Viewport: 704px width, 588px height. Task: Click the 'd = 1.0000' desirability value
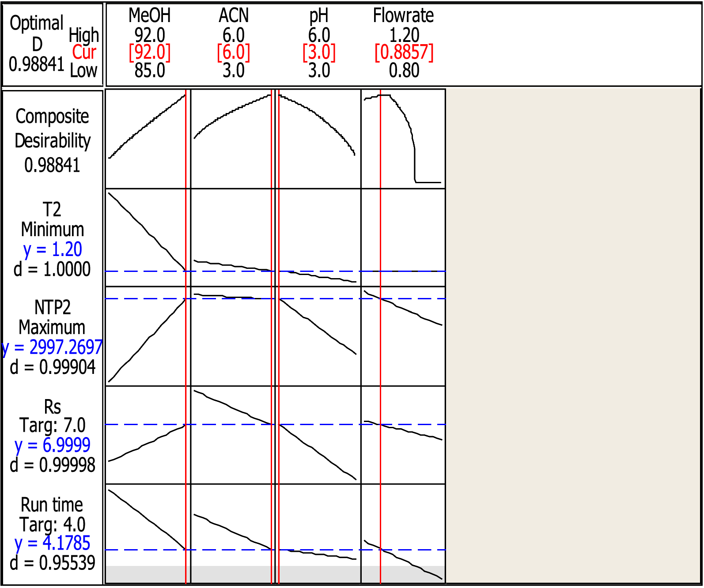click(x=53, y=269)
